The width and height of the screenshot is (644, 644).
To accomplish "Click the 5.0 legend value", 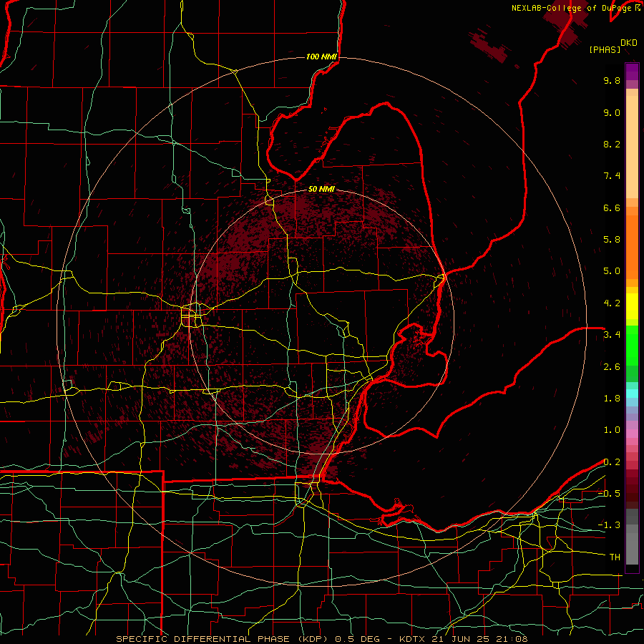I will click(612, 271).
